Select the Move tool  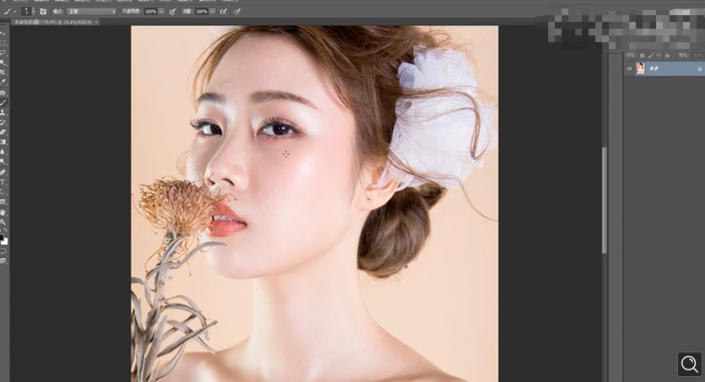pyautogui.click(x=3, y=33)
